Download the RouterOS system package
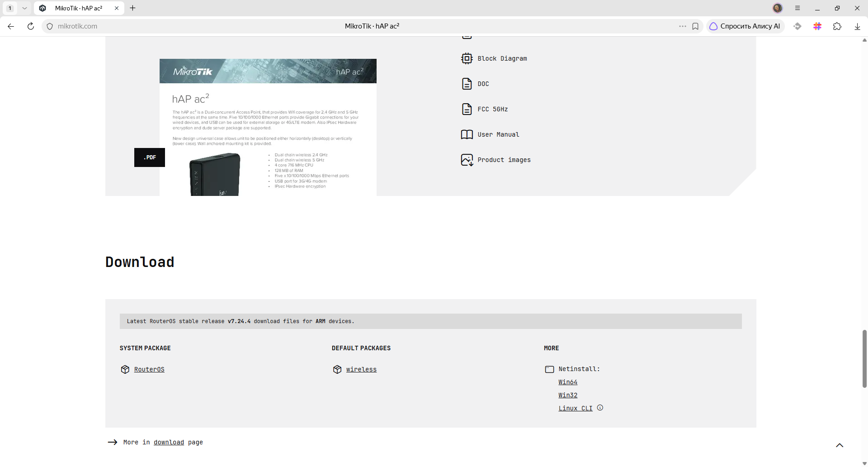This screenshot has width=868, height=467. tap(149, 369)
